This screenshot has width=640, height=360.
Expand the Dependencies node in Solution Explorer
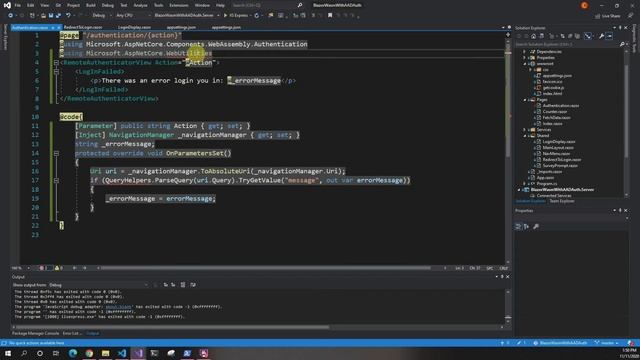[524, 51]
